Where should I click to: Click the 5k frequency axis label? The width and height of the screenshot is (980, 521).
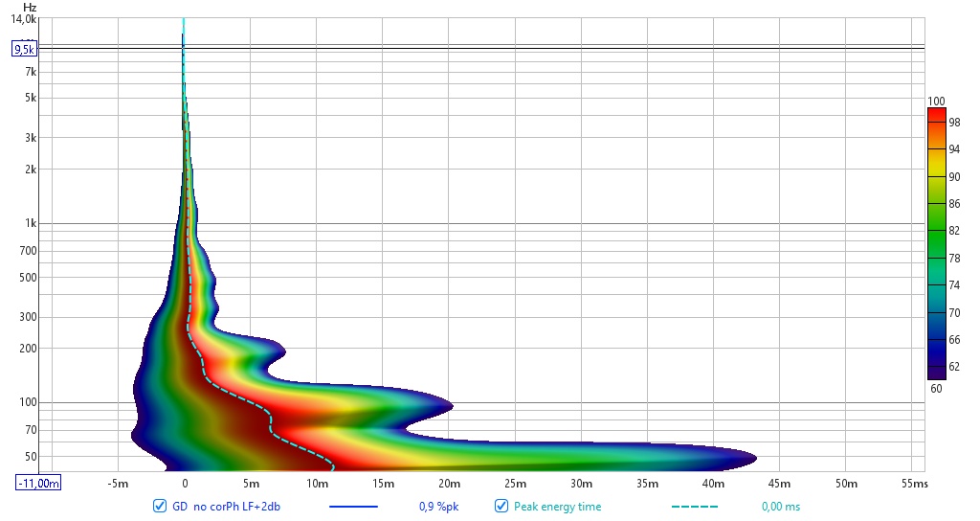[31, 98]
